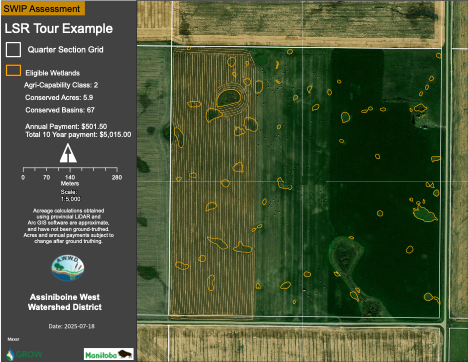468x362 pixels.
Task: Click the LSR Tour Example title
Action: [59, 29]
